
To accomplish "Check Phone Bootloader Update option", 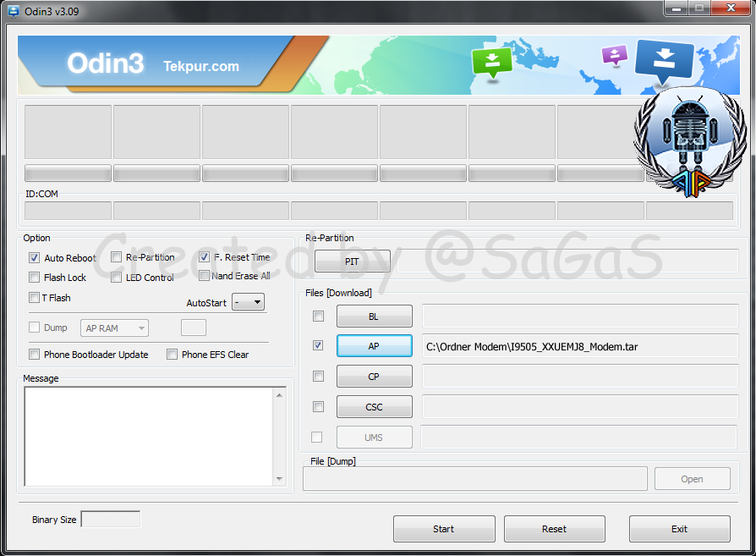I will (x=34, y=355).
